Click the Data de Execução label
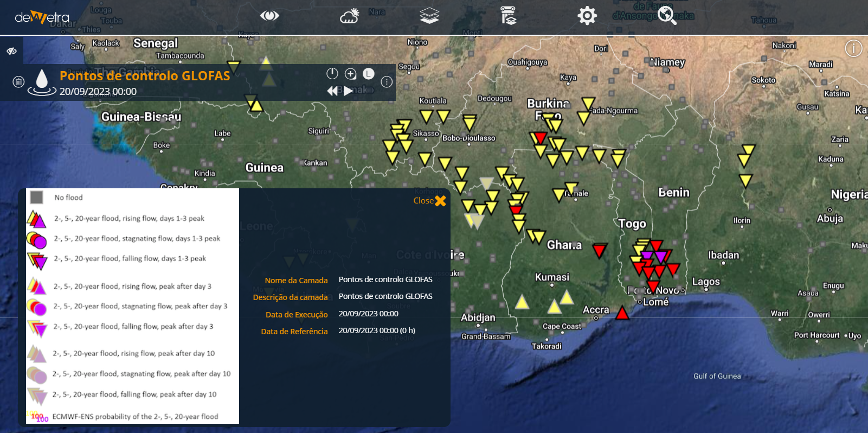Screen dimensions: 868x433 297,315
